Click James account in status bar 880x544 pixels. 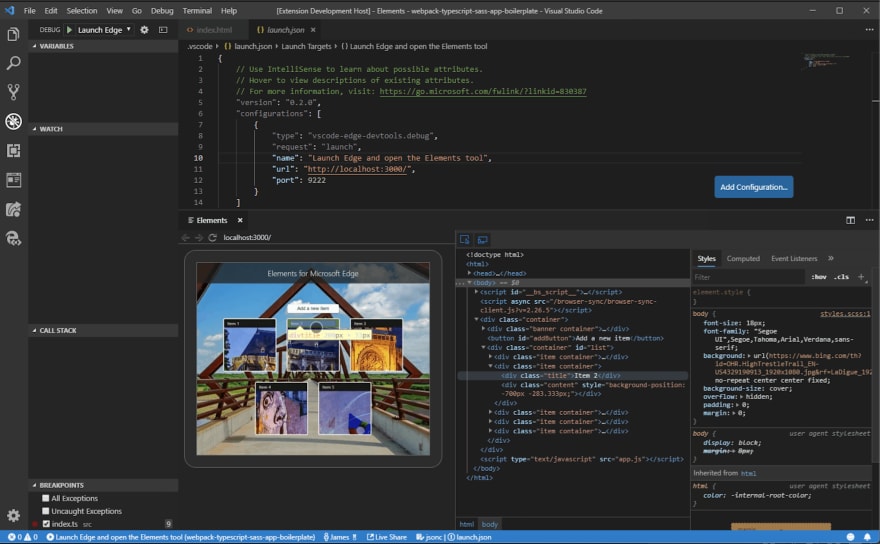pyautogui.click(x=340, y=537)
